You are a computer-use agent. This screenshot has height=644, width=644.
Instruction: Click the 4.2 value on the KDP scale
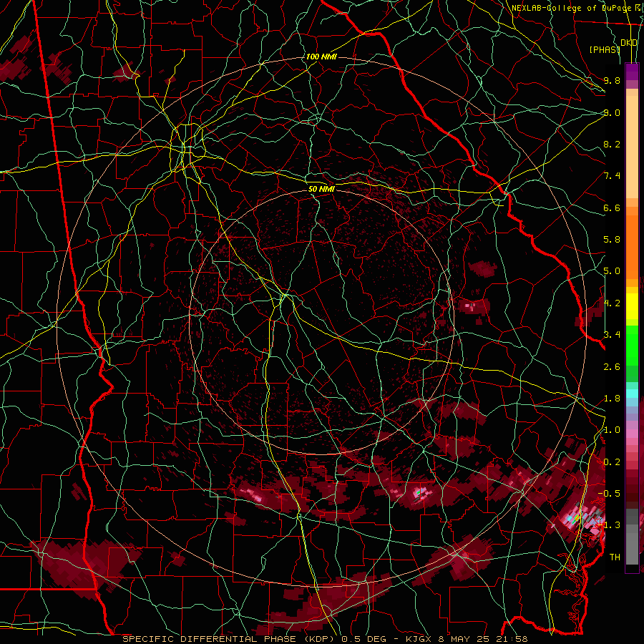pos(612,303)
